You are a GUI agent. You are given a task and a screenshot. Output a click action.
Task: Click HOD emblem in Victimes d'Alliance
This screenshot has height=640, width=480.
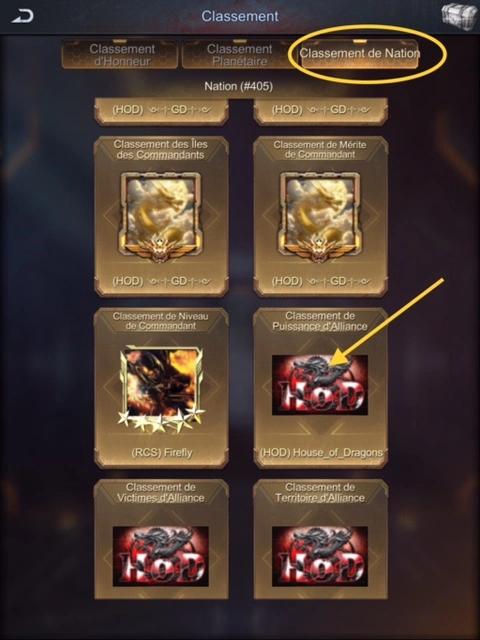pyautogui.click(x=161, y=556)
